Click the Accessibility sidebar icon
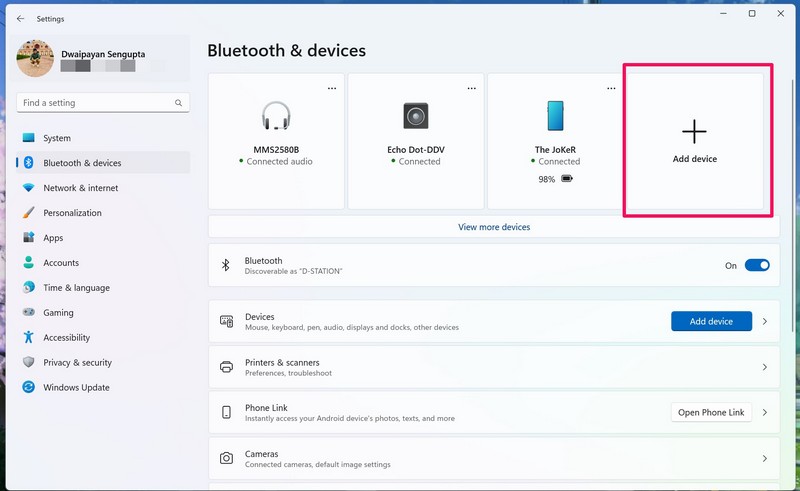Image resolution: width=800 pixels, height=491 pixels. (29, 337)
